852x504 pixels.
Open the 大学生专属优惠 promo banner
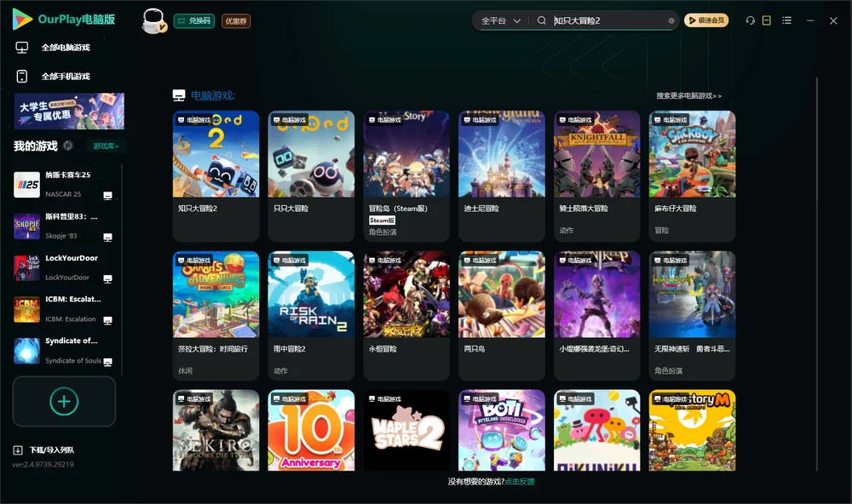coord(69,112)
